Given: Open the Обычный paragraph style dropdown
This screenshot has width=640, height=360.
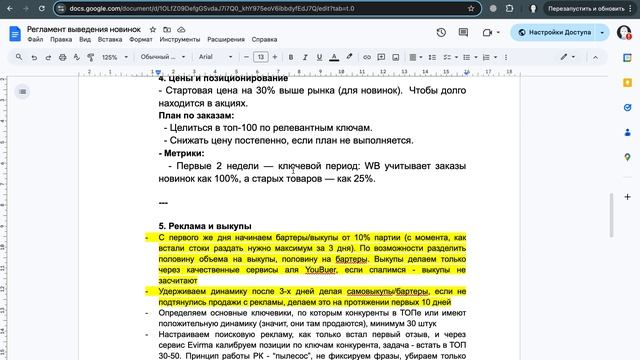Looking at the screenshot, I should click(x=162, y=57).
